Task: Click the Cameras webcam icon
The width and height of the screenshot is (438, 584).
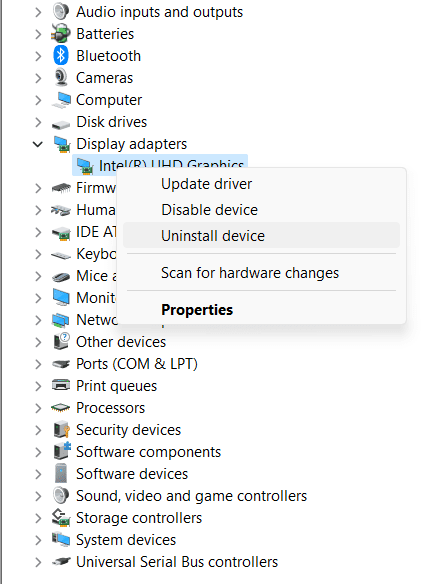Action: pyautogui.click(x=61, y=78)
